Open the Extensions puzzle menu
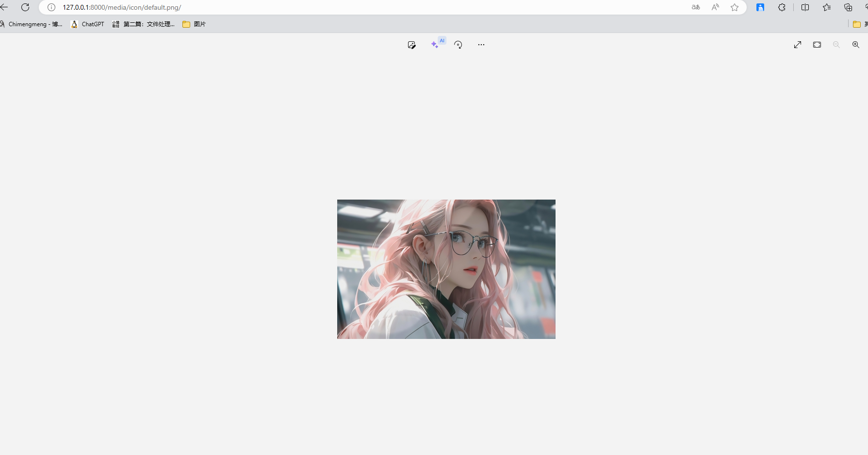The image size is (868, 455). (x=782, y=7)
